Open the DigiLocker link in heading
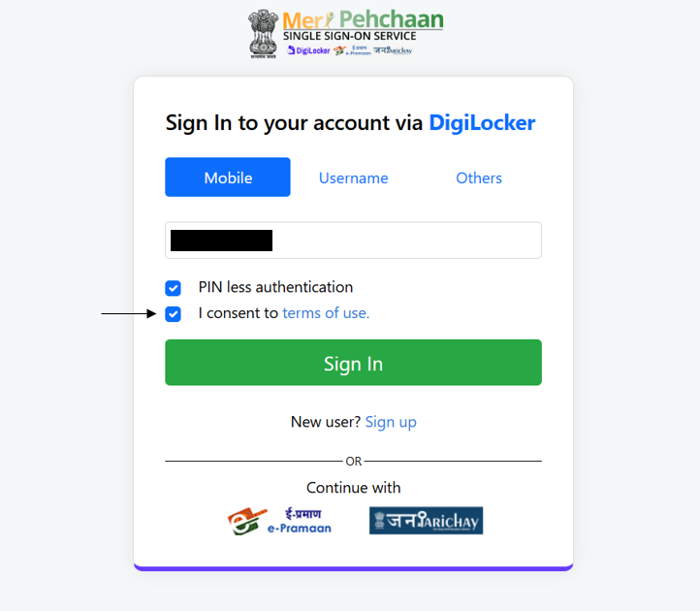 click(x=482, y=123)
